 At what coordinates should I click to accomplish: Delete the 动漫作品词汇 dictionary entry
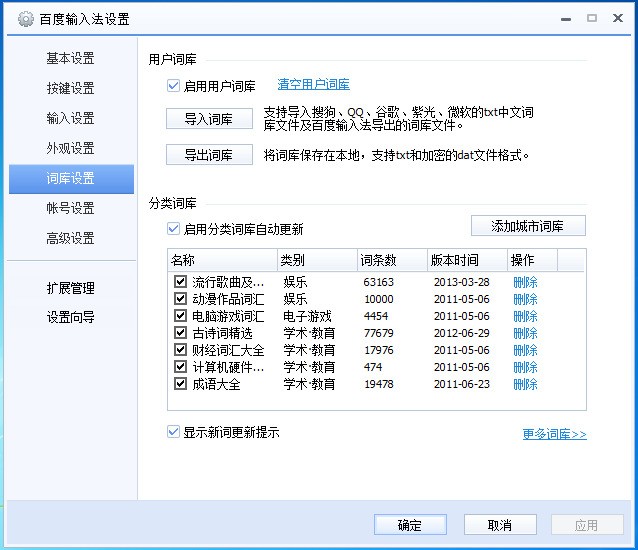coord(525,299)
